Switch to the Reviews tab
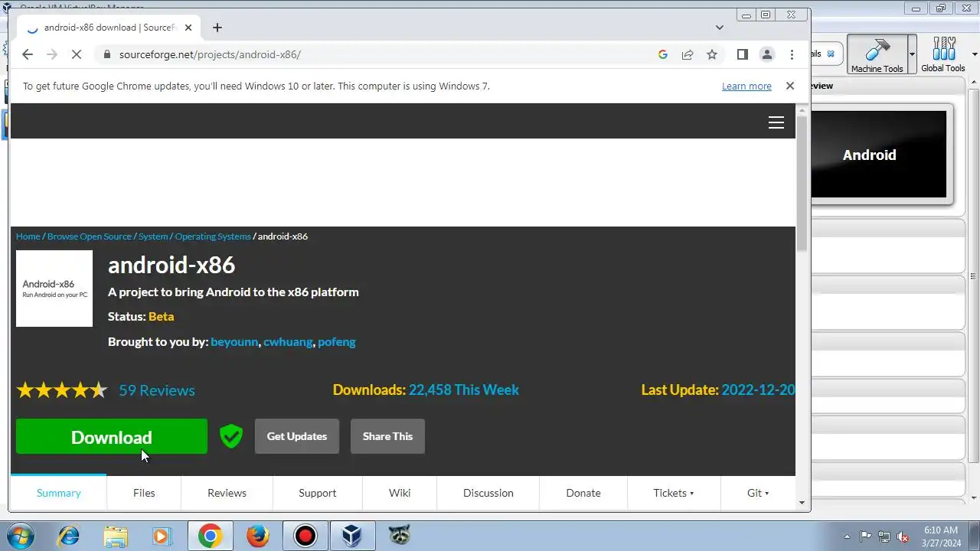980x551 pixels. (227, 493)
